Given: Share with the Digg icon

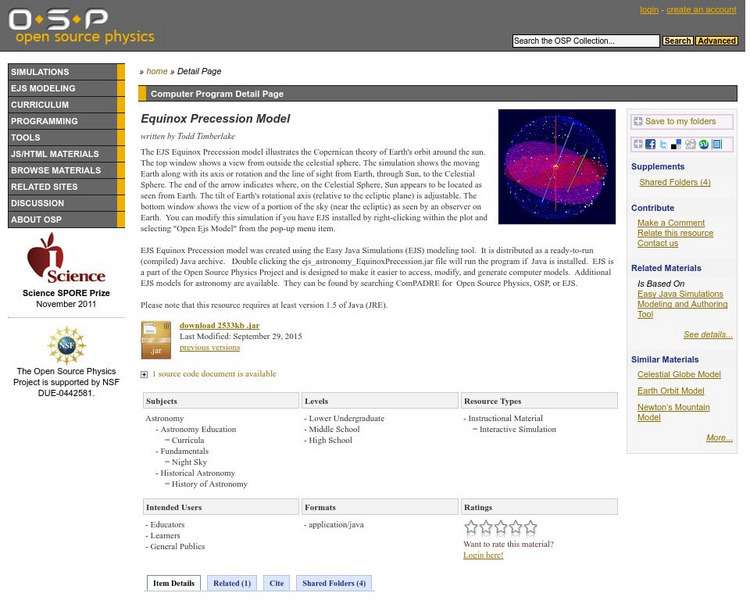Looking at the screenshot, I should tap(690, 144).
